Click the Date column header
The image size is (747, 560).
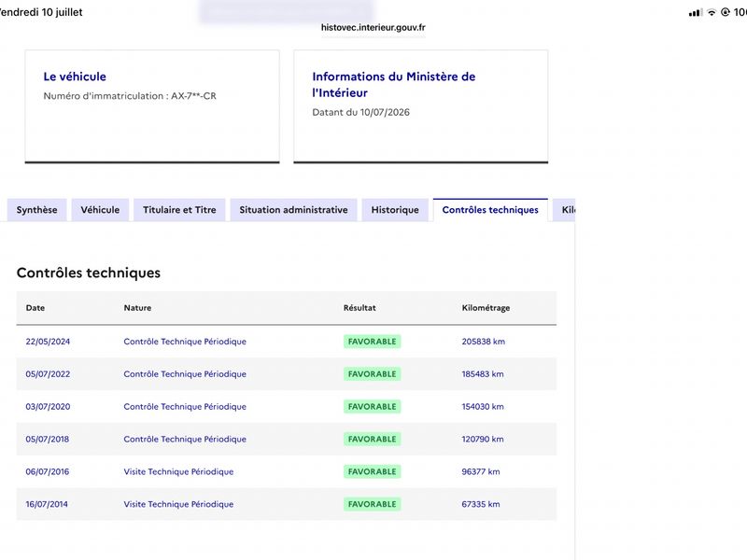point(35,308)
